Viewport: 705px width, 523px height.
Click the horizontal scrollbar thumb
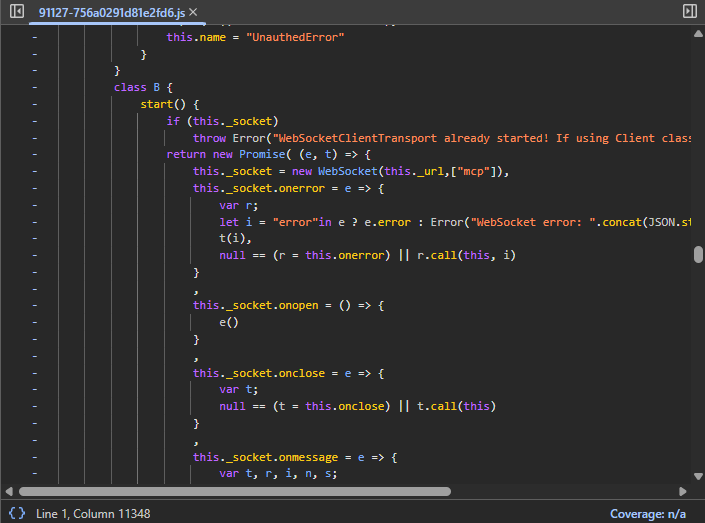[x=235, y=491]
